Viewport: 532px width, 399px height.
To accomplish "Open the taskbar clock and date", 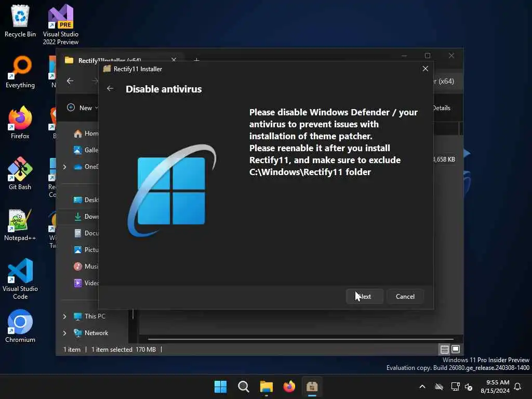I will pyautogui.click(x=495, y=387).
